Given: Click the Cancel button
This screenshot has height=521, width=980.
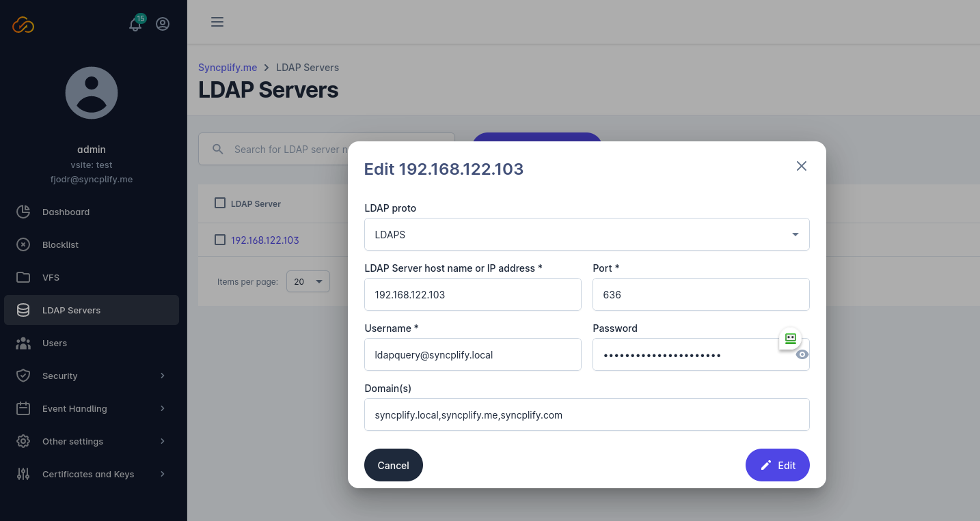Looking at the screenshot, I should [394, 465].
